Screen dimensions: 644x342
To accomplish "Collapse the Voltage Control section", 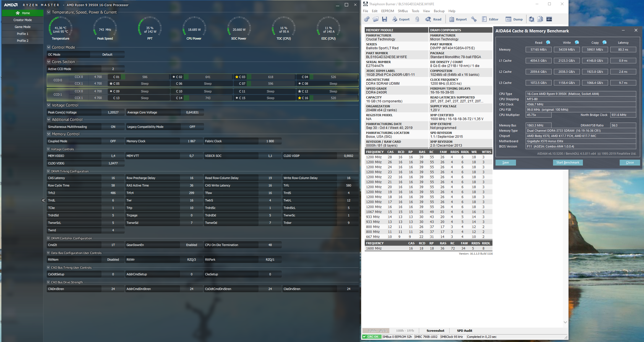I will coord(49,105).
